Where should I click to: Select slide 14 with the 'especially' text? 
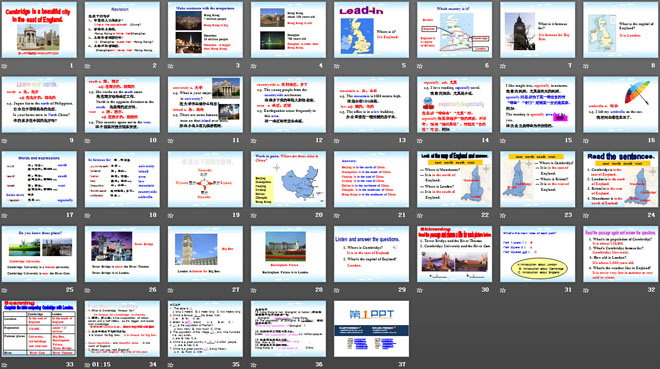455,104
